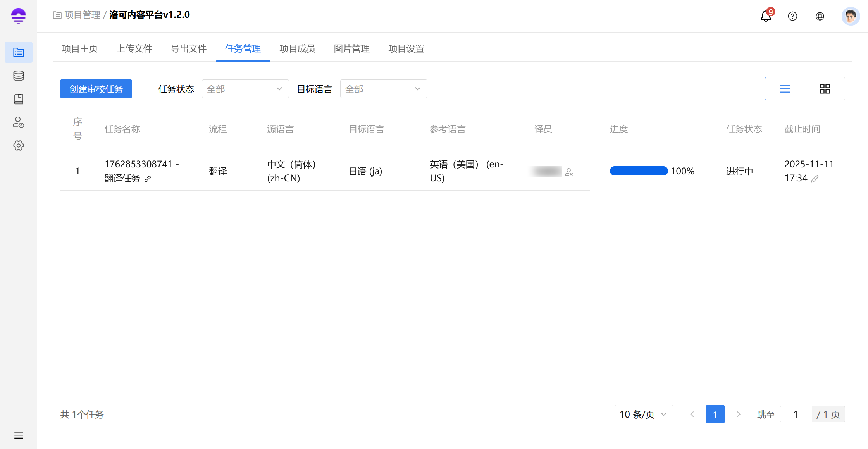The height and width of the screenshot is (449, 868).
Task: Click the remove translator icon
Action: point(569,172)
